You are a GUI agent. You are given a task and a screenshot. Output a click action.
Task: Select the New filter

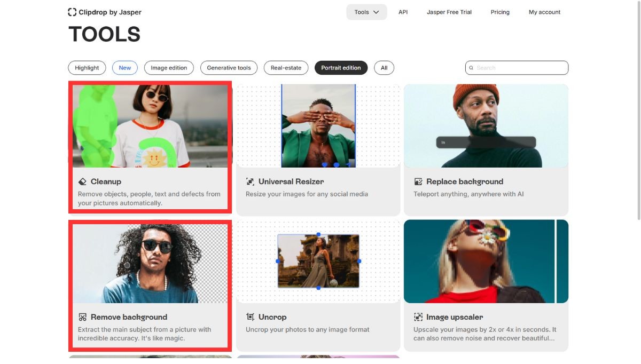125,68
